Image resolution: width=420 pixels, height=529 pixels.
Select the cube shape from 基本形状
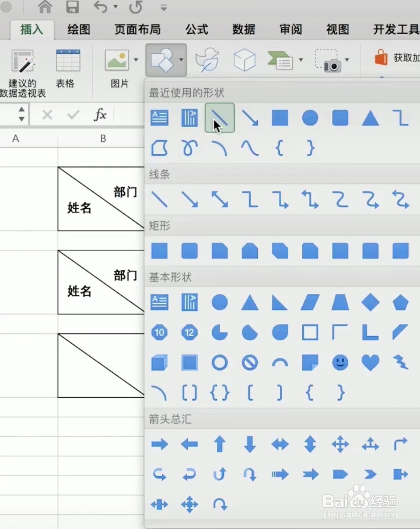[159, 363]
